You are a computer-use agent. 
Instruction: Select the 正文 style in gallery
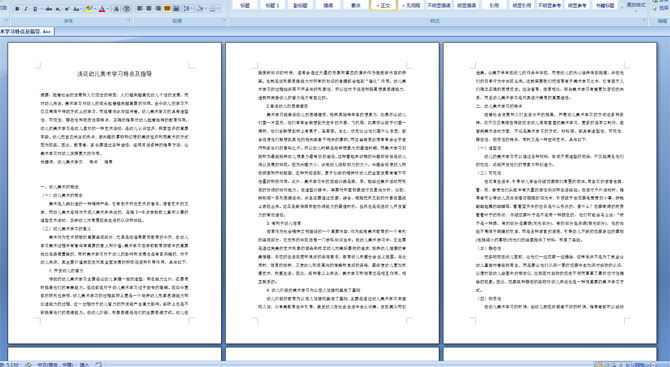pyautogui.click(x=383, y=5)
